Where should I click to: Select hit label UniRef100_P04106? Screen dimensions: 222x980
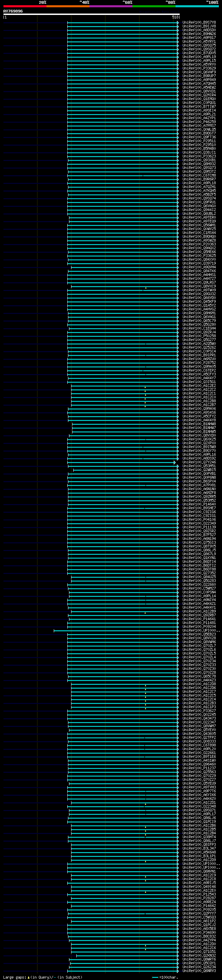[x=199, y=519]
